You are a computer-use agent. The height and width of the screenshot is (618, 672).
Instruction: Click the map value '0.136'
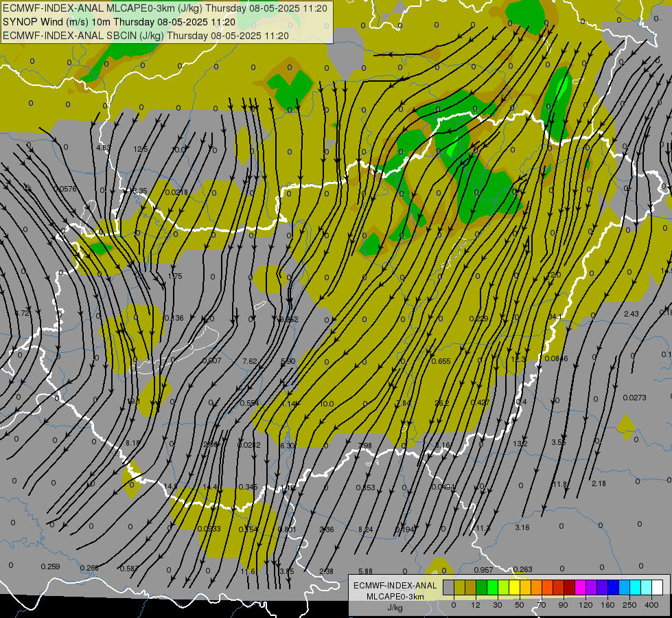174,318
